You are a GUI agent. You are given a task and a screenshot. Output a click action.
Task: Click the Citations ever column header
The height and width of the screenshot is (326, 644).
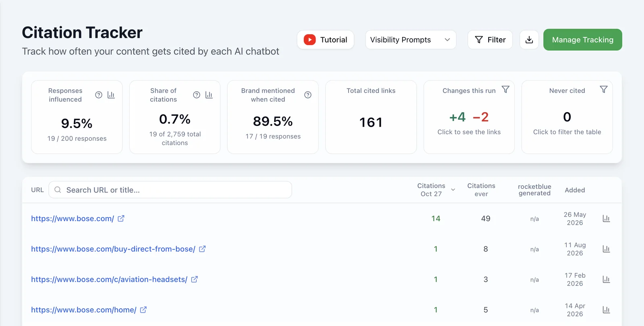coord(481,190)
